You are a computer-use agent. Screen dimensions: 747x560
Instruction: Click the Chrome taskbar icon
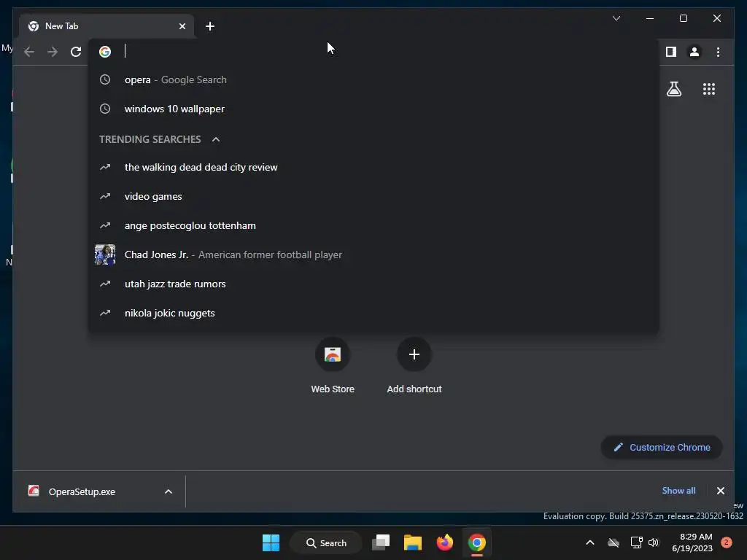[x=476, y=542]
